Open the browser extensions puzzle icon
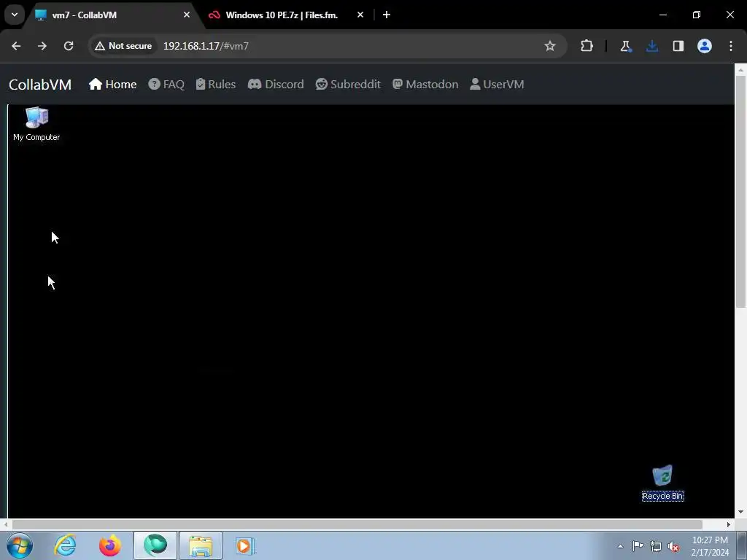Image resolution: width=747 pixels, height=560 pixels. (x=587, y=46)
